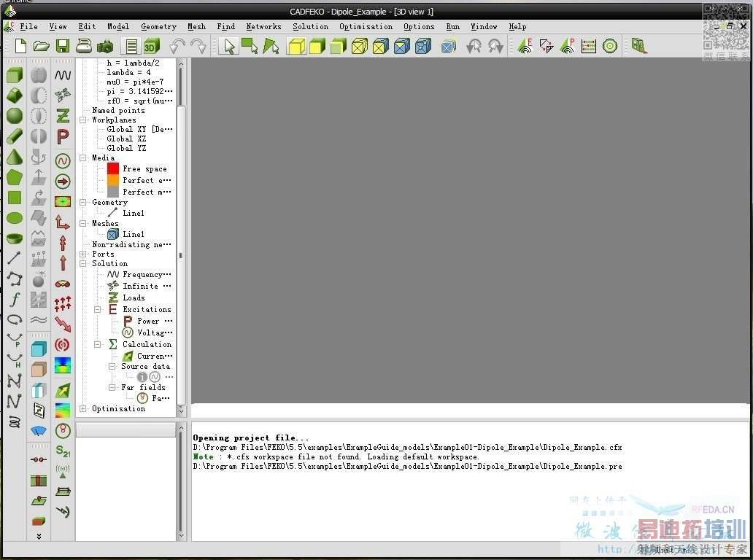Create a polygon with the green pentagon icon

point(15,177)
